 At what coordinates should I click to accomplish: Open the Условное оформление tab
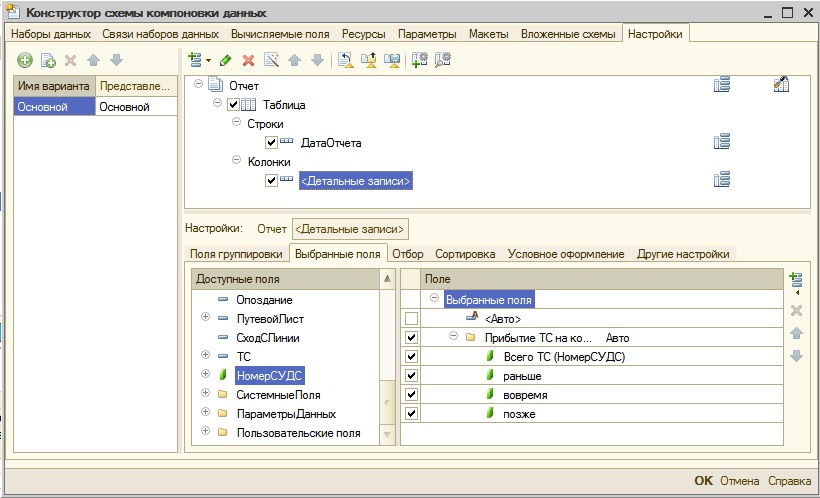coord(566,254)
